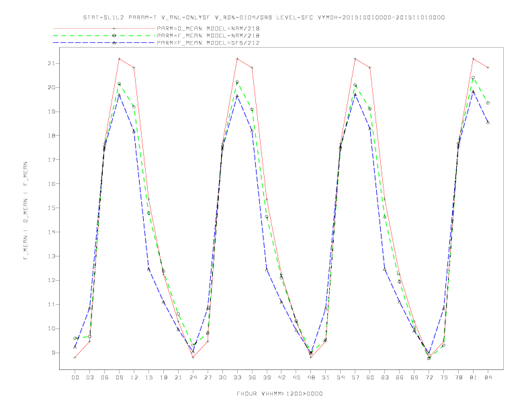532x411 pixels.
Task: Click y-axis tick label 9
Action: pos(53,353)
